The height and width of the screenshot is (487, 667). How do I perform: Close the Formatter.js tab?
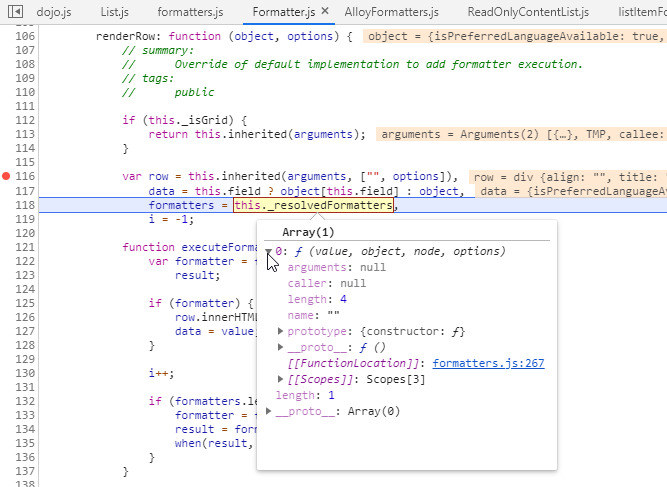pos(325,12)
